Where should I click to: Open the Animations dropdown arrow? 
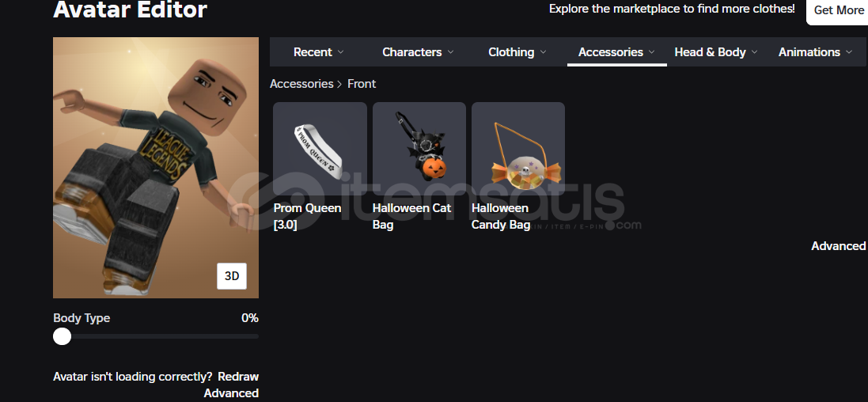[x=849, y=52]
